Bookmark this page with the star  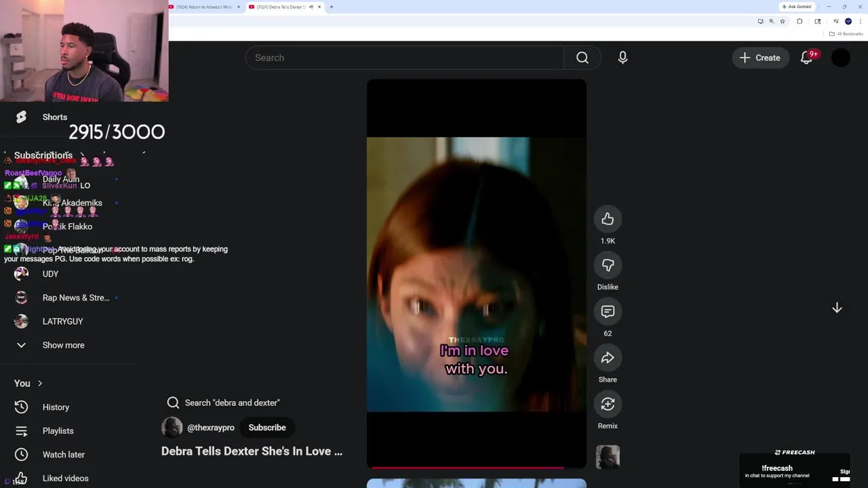pyautogui.click(x=783, y=22)
